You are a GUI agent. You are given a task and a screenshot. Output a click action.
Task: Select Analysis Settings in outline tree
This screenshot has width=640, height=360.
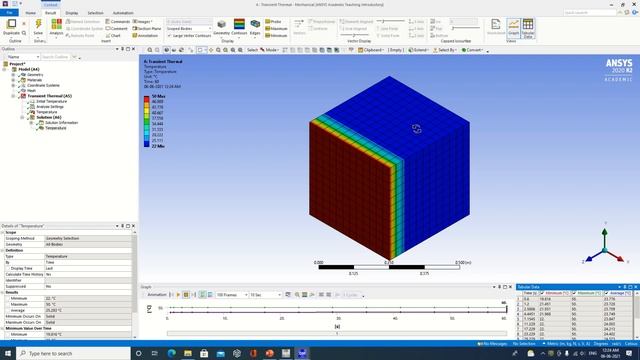tap(50, 107)
